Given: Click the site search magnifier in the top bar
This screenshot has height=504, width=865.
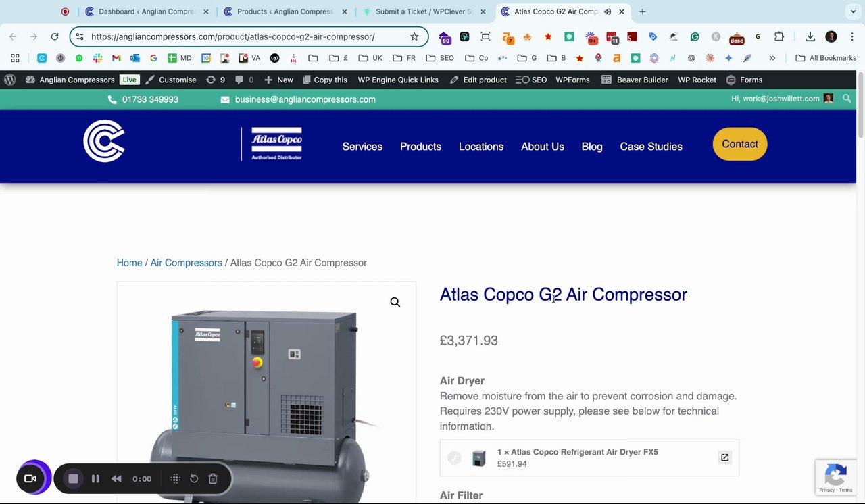Looking at the screenshot, I should point(847,99).
